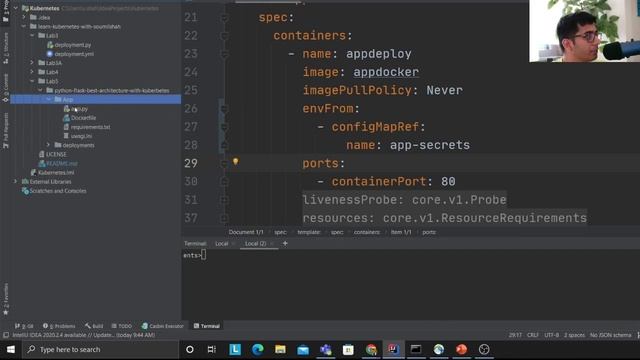The width and height of the screenshot is (640, 360).
Task: Collapse the learn-kubernetes-with-soumilshah folder
Action: [x=24, y=27]
